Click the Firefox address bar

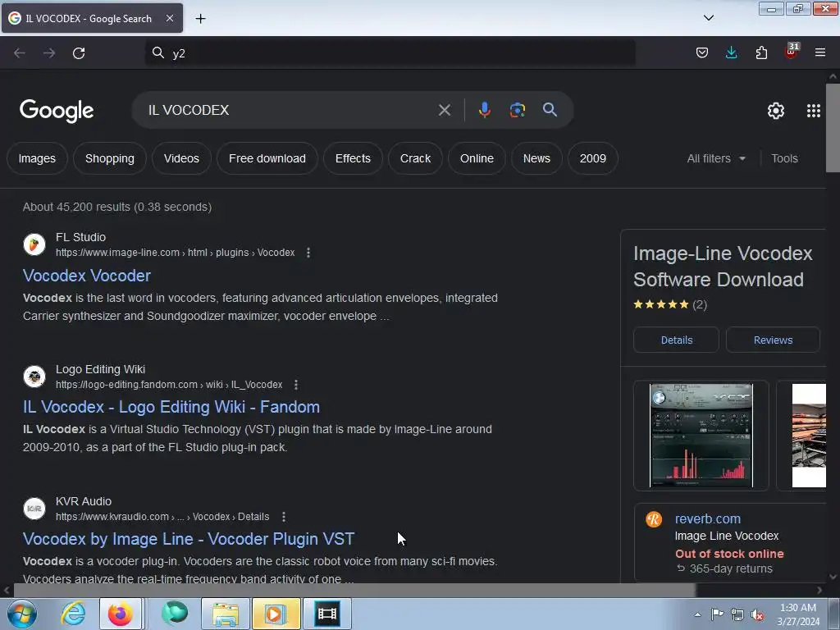(390, 53)
